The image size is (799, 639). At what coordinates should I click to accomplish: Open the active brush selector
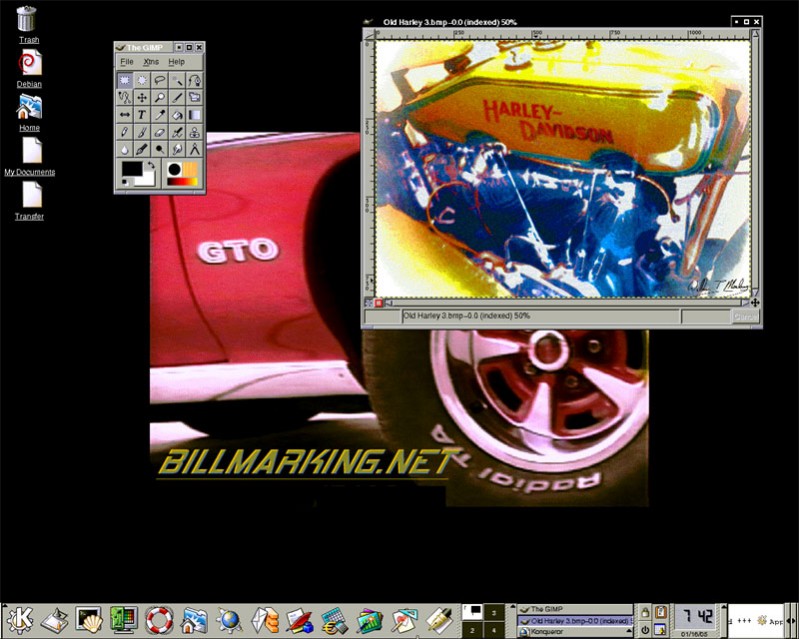(x=174, y=169)
